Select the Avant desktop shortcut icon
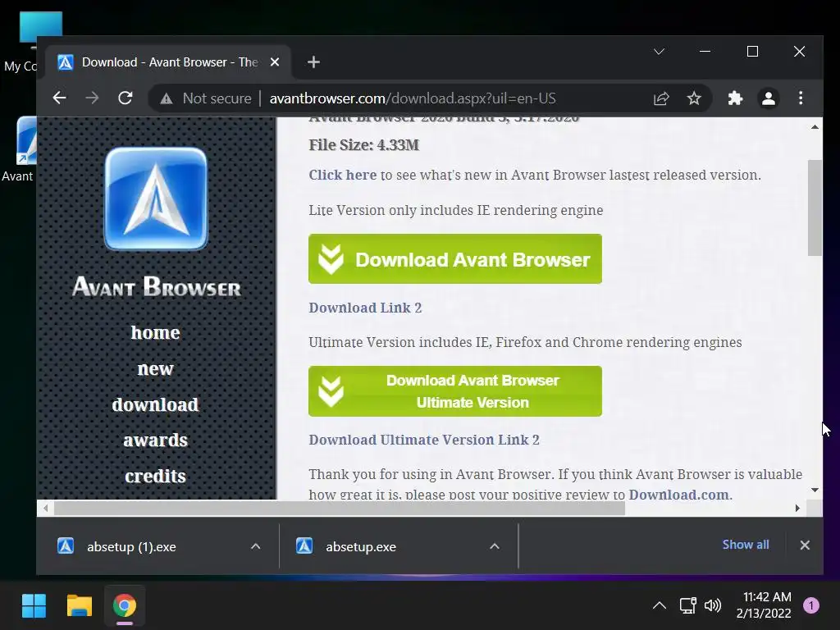Image resolution: width=840 pixels, height=630 pixels. [19, 150]
